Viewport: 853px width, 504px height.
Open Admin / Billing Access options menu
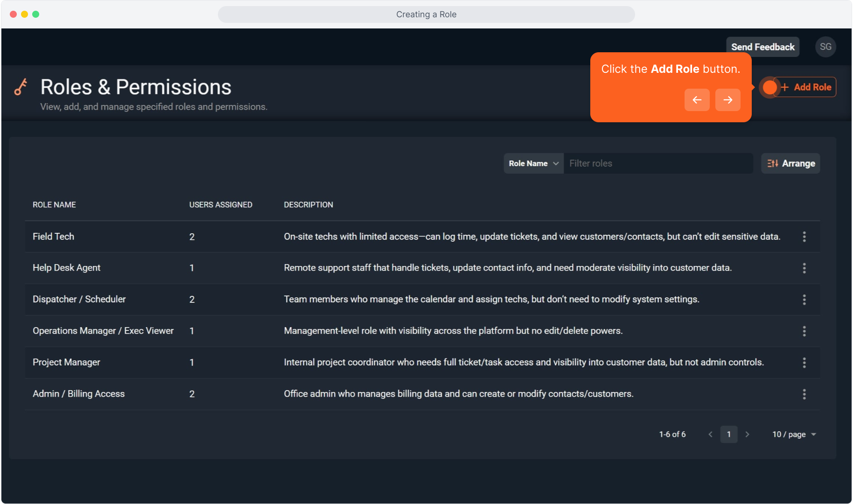(804, 394)
